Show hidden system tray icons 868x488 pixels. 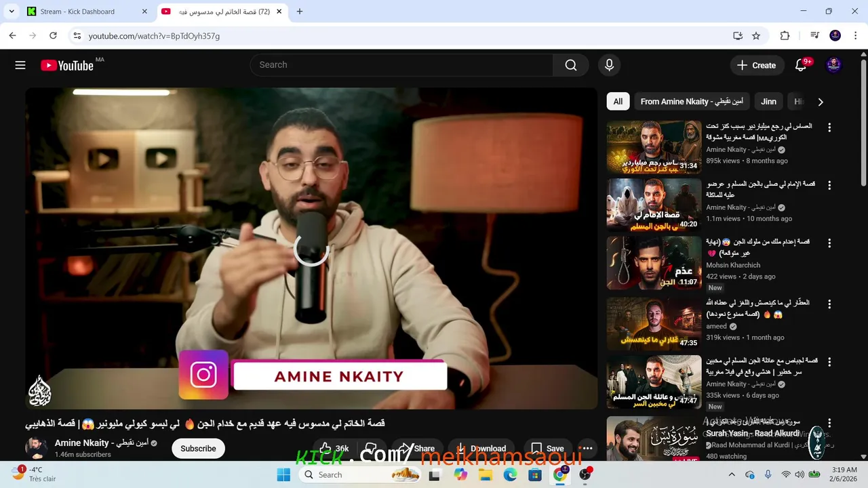coord(732,475)
